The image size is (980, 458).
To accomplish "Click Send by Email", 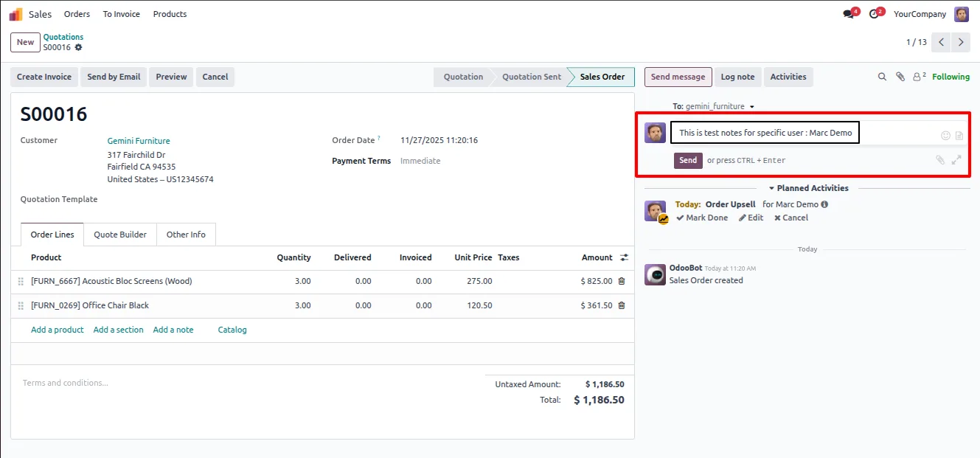I will (x=114, y=77).
